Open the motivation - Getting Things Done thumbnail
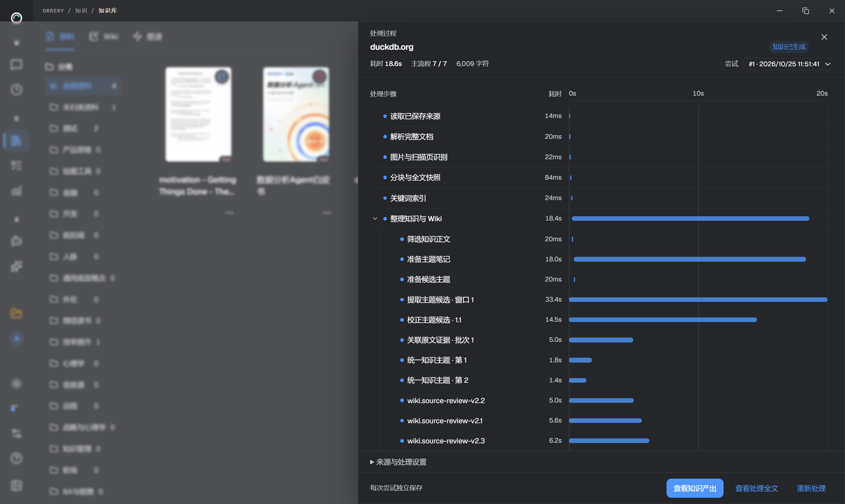This screenshot has width=845, height=504. 198,114
